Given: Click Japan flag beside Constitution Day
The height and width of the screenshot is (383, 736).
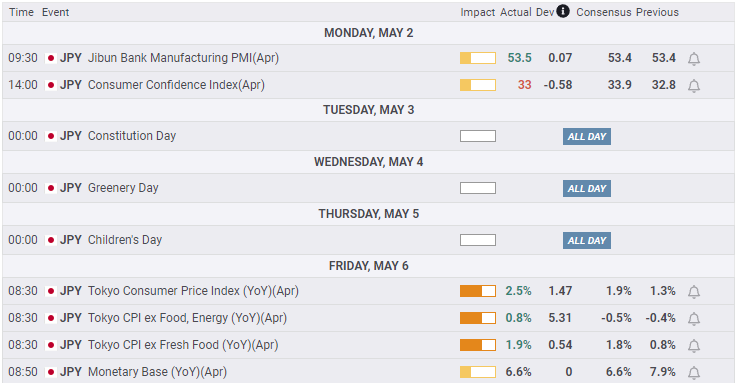Looking at the screenshot, I should coord(51,136).
